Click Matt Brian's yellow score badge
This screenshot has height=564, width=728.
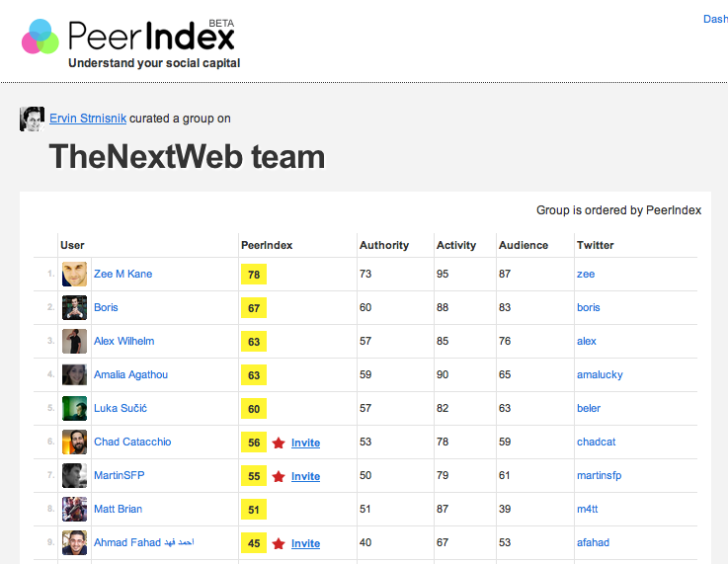[x=254, y=510]
